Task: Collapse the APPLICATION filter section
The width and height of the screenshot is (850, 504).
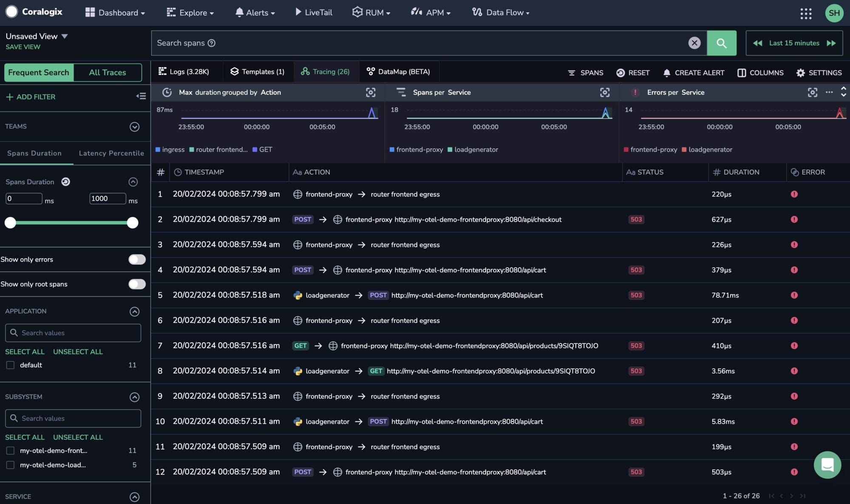Action: click(x=134, y=311)
